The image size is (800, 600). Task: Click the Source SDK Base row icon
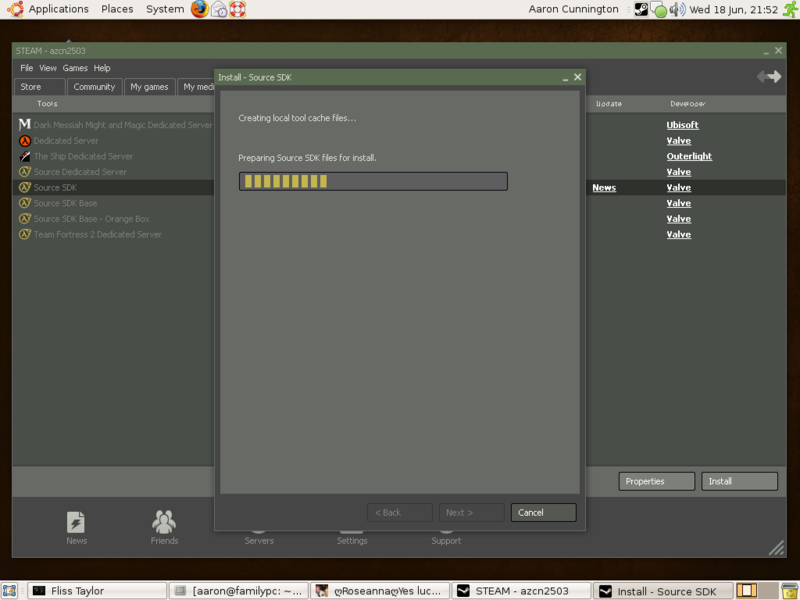(24, 203)
